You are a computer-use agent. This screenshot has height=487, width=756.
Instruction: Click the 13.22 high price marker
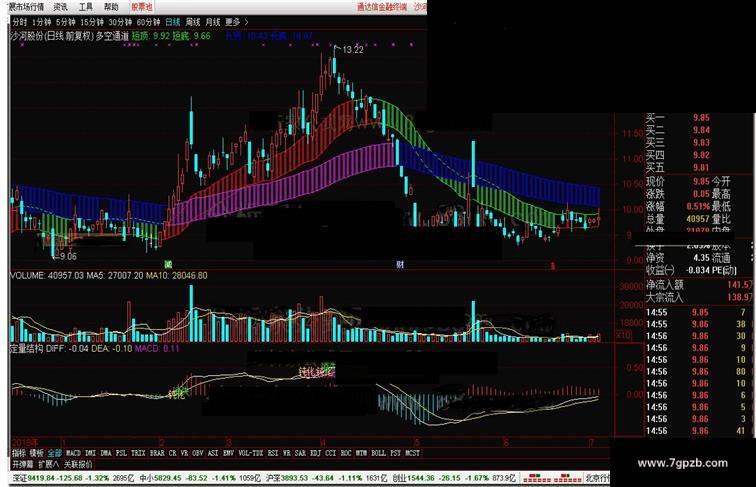pyautogui.click(x=352, y=50)
